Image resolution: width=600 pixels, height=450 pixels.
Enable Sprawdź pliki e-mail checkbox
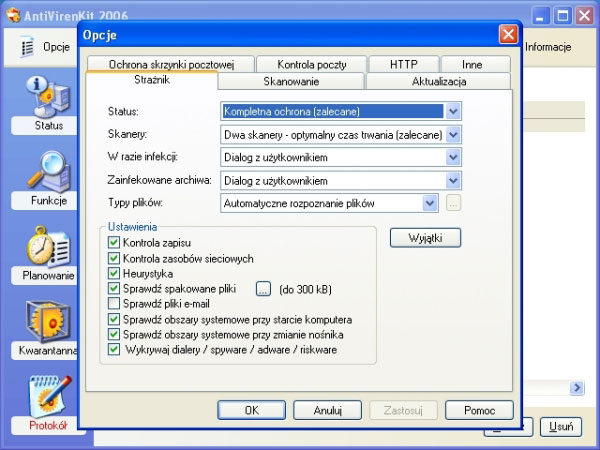(114, 303)
